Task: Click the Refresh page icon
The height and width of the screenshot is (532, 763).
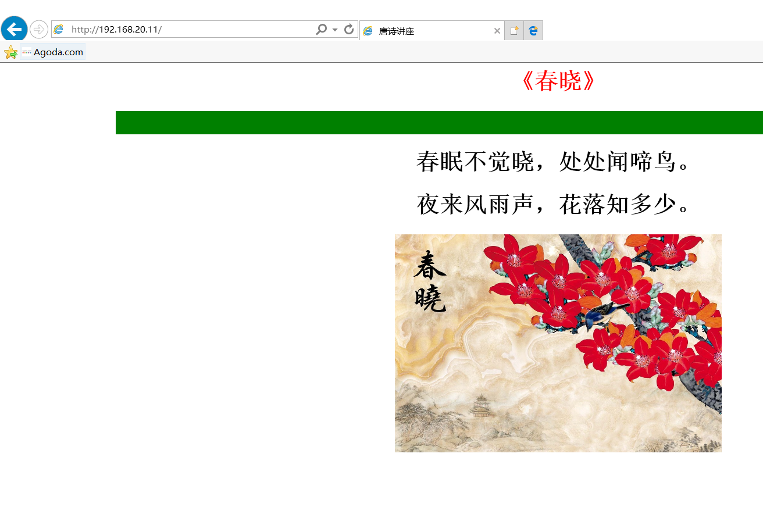Action: pyautogui.click(x=349, y=30)
